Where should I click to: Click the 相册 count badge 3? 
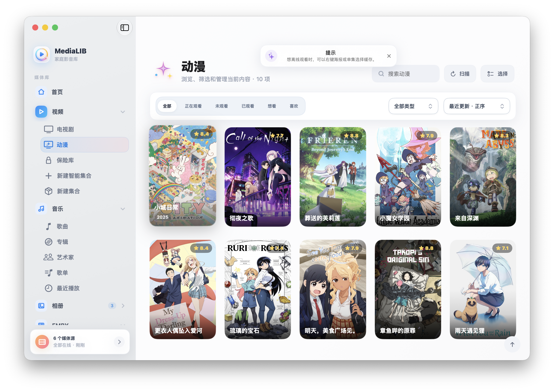pos(112,306)
